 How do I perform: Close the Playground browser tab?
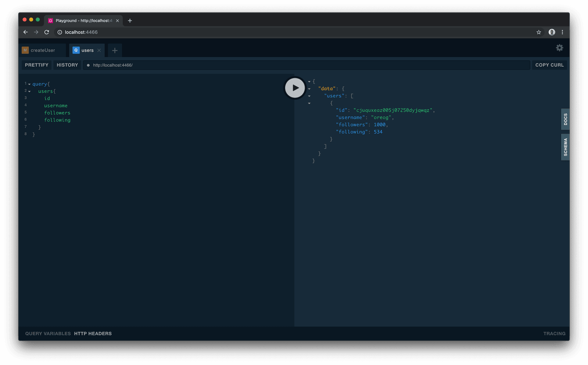click(118, 21)
